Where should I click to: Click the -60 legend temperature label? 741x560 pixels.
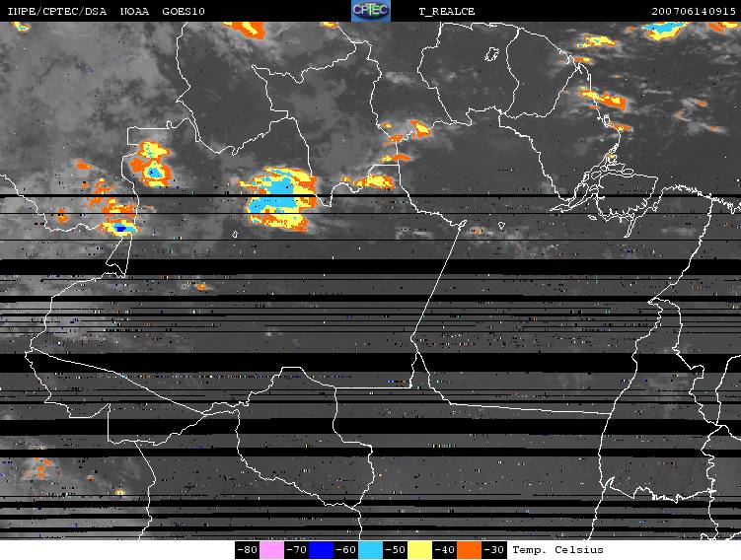click(345, 549)
